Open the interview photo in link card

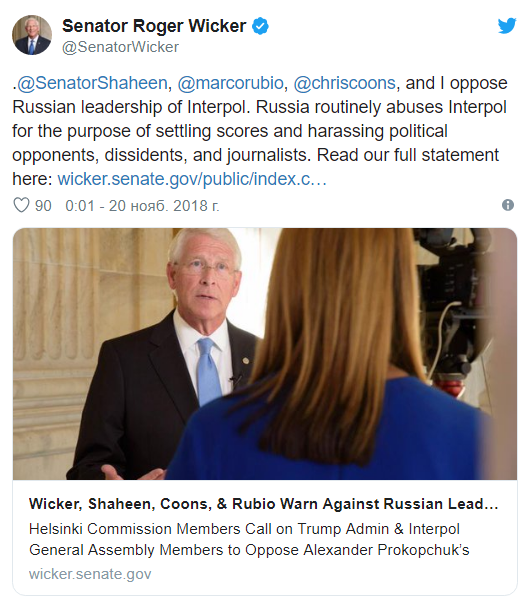pyautogui.click(x=265, y=354)
